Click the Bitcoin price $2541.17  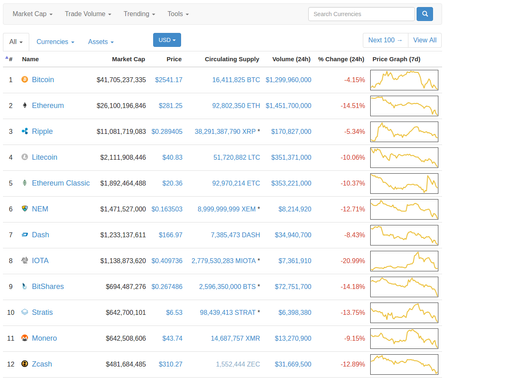point(168,80)
